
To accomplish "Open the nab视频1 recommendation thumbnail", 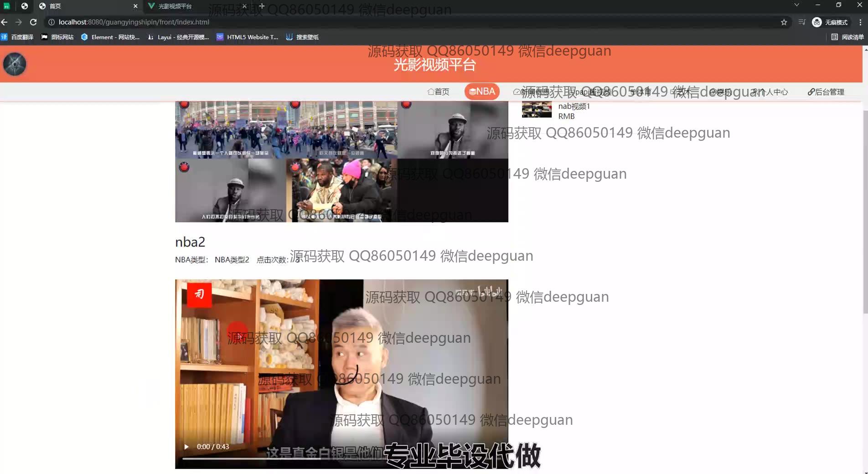I will click(537, 109).
